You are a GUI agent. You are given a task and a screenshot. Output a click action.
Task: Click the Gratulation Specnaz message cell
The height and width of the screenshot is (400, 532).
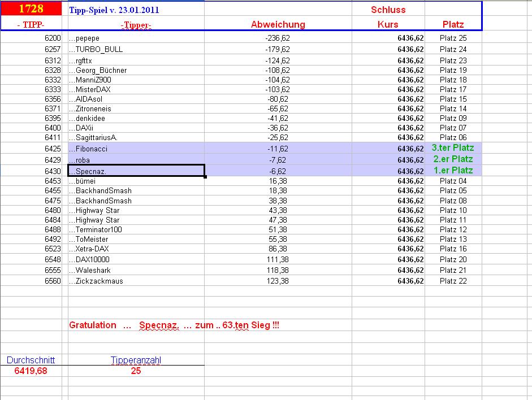[174, 325]
